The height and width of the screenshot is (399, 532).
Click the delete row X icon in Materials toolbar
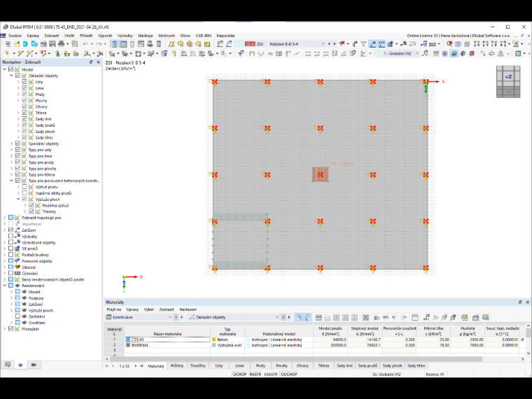(x=365, y=317)
